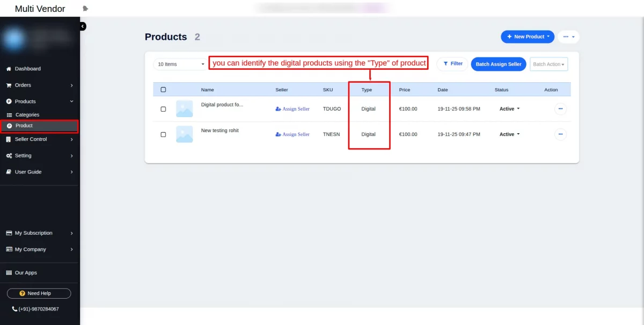
Task: Click the puzzle icon next to Multi Vendor
Action: click(x=85, y=9)
